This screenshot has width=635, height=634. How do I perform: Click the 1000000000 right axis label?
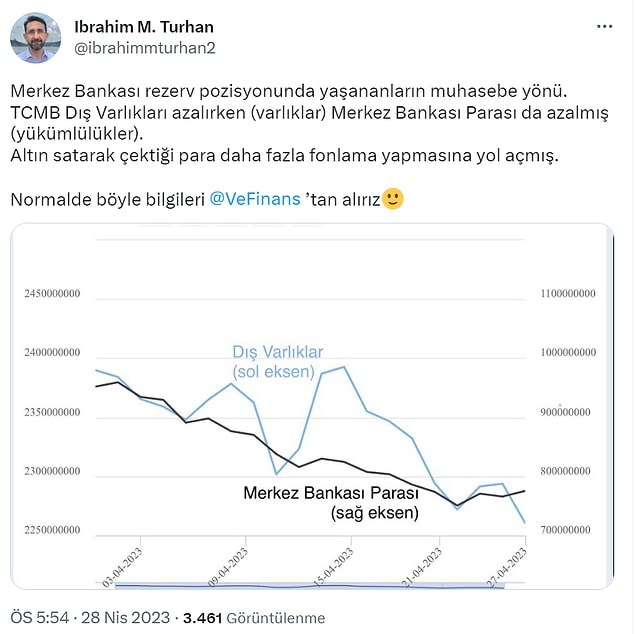pos(568,352)
